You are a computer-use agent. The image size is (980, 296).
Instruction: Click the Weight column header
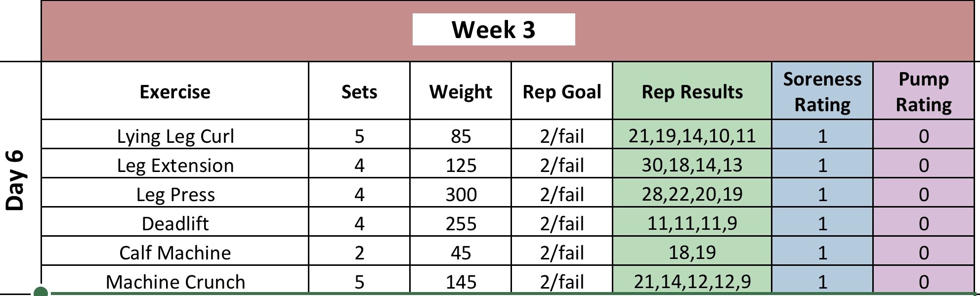[461, 92]
